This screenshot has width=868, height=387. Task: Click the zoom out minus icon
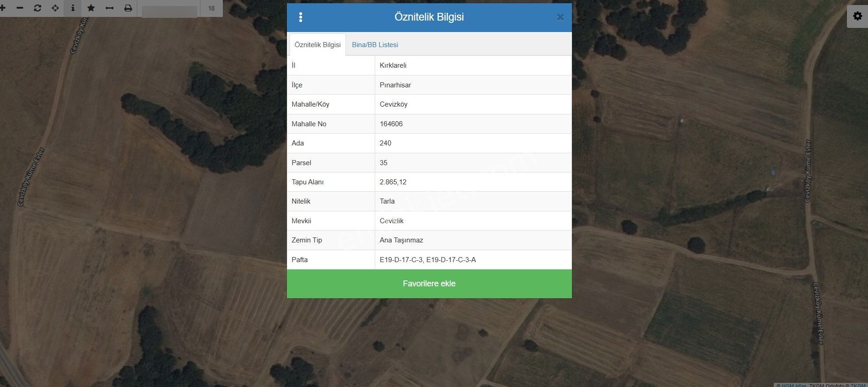20,8
